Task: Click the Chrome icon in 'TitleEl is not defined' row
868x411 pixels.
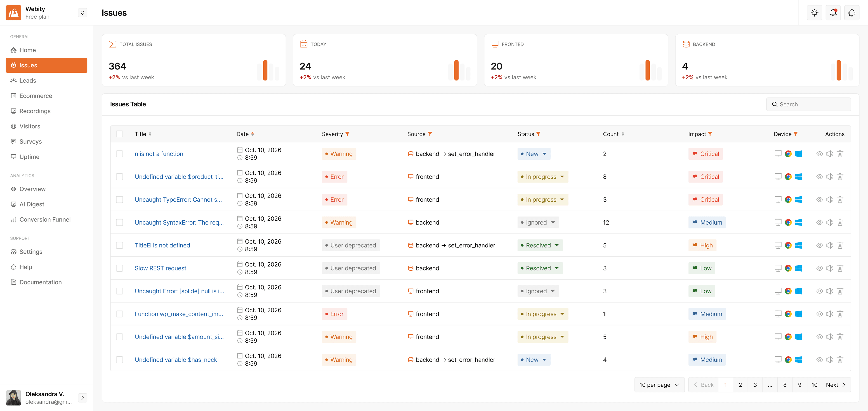Action: coord(788,245)
